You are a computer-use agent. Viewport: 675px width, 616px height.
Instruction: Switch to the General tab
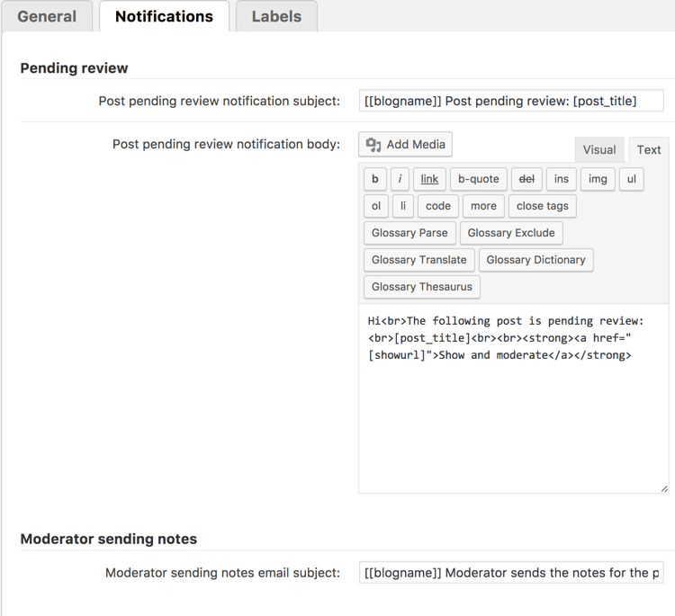pos(47,16)
